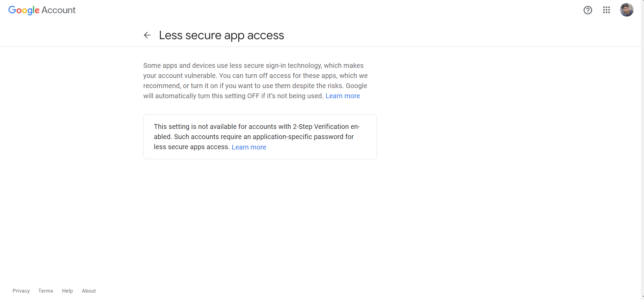Open the help question mark icon

click(588, 10)
